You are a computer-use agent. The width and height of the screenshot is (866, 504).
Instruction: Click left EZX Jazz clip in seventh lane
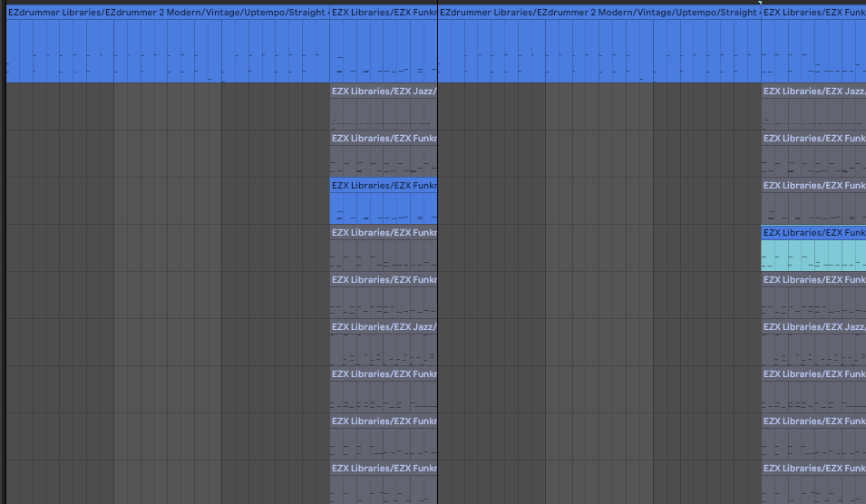coord(384,344)
